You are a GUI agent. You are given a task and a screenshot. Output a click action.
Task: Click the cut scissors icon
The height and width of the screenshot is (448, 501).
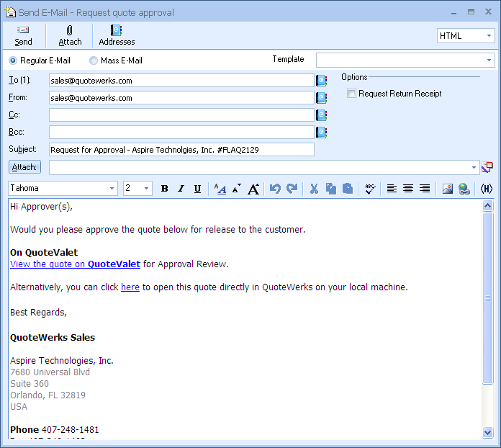click(314, 189)
